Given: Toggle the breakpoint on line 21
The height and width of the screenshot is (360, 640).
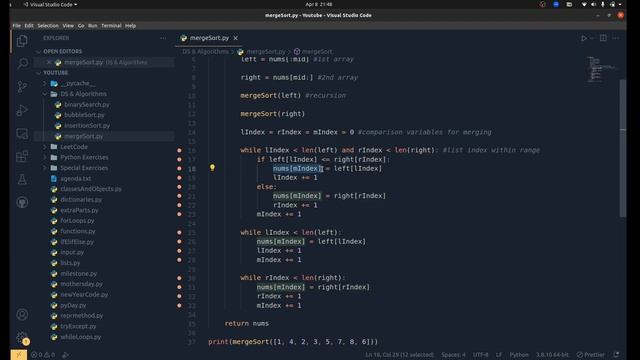Looking at the screenshot, I should click(179, 196).
